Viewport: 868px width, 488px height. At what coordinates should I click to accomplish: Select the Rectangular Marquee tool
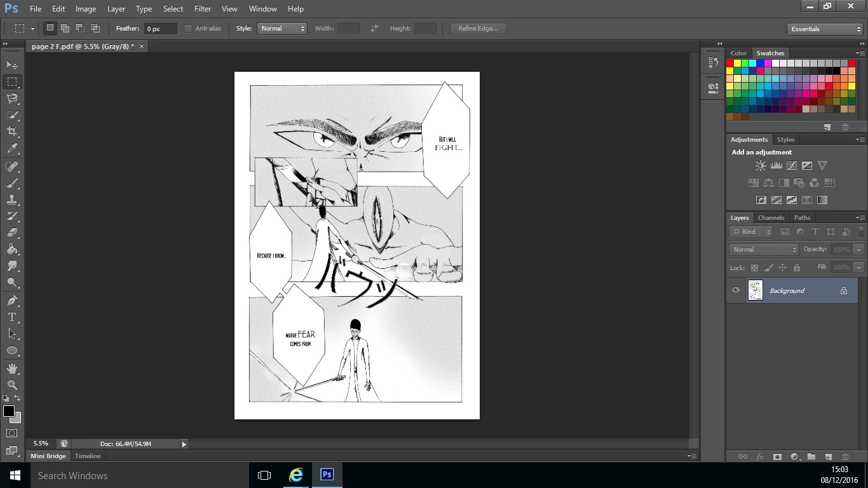click(x=12, y=82)
